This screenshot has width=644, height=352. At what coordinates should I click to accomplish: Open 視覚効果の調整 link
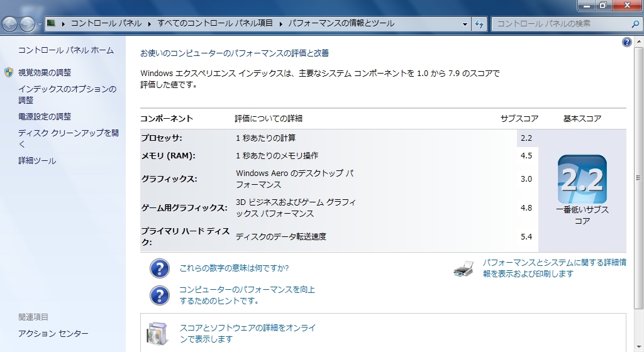[x=45, y=73]
